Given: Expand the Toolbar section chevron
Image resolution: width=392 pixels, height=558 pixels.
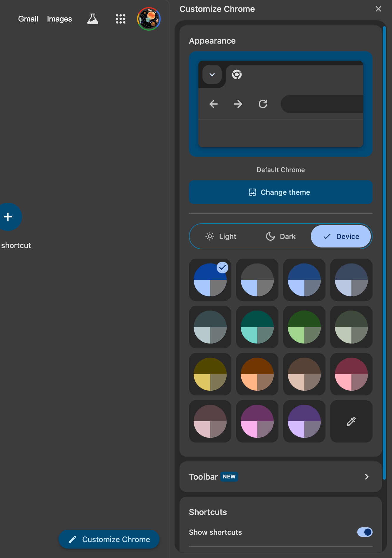Looking at the screenshot, I should point(366,477).
